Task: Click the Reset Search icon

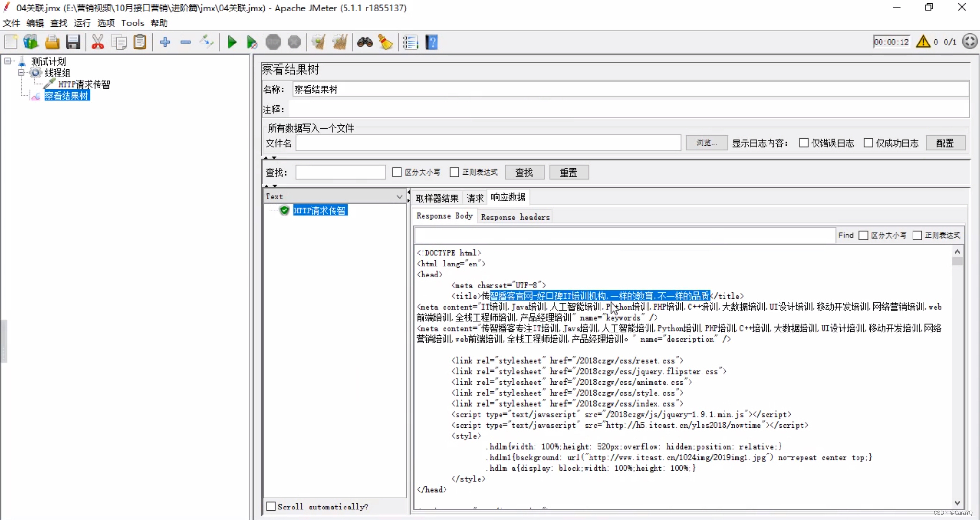Action: tap(386, 42)
